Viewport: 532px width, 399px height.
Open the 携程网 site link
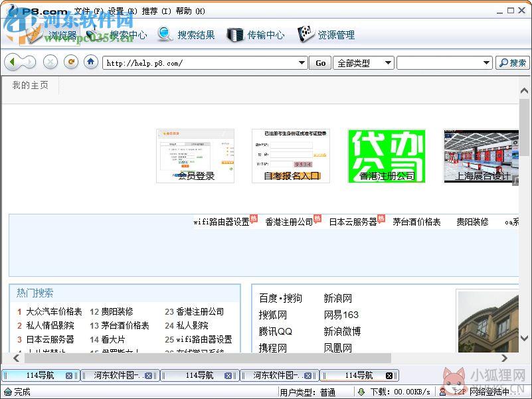point(273,348)
